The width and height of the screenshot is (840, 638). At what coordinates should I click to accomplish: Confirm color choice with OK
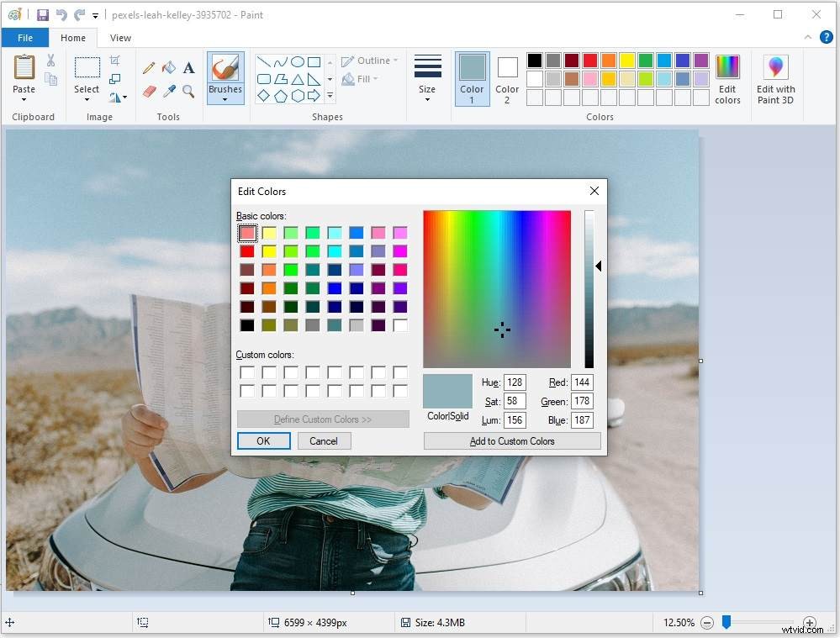(263, 440)
